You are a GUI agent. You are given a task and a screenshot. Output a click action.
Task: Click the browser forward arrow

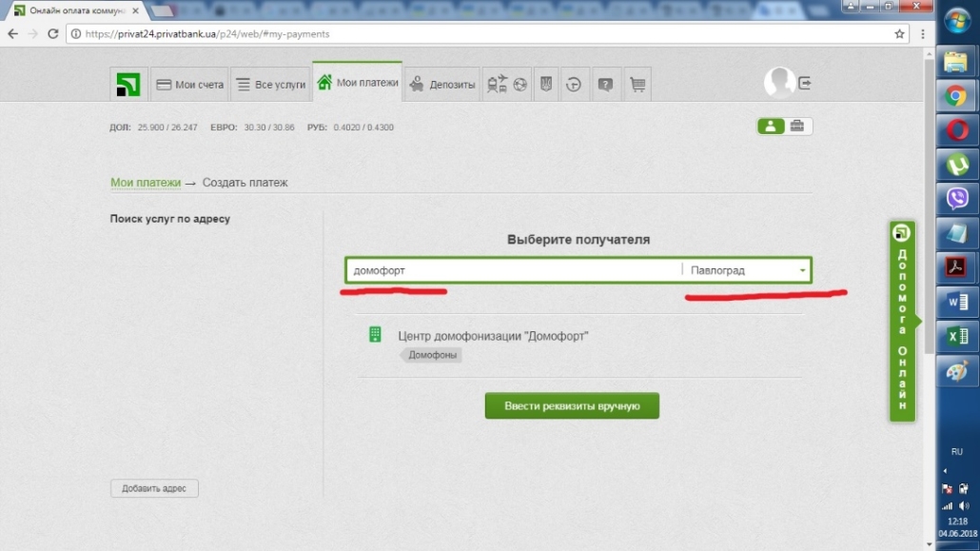pyautogui.click(x=33, y=33)
